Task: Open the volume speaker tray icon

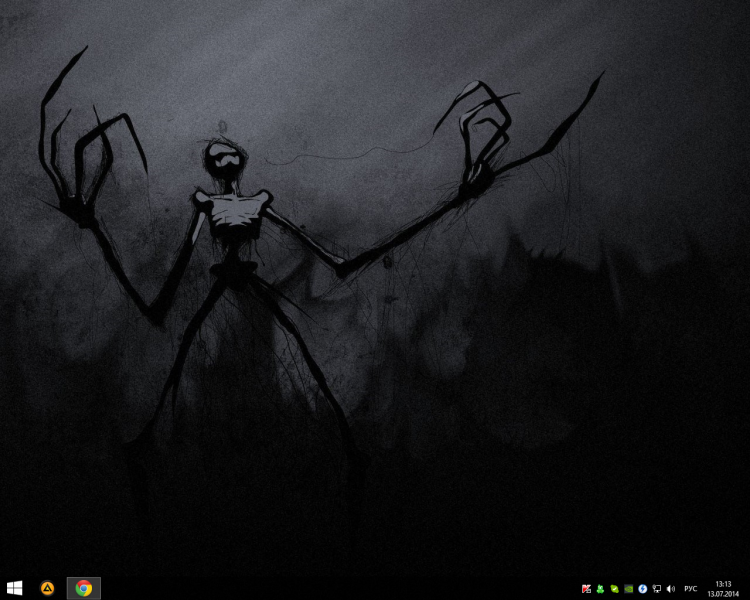Action: 671,589
